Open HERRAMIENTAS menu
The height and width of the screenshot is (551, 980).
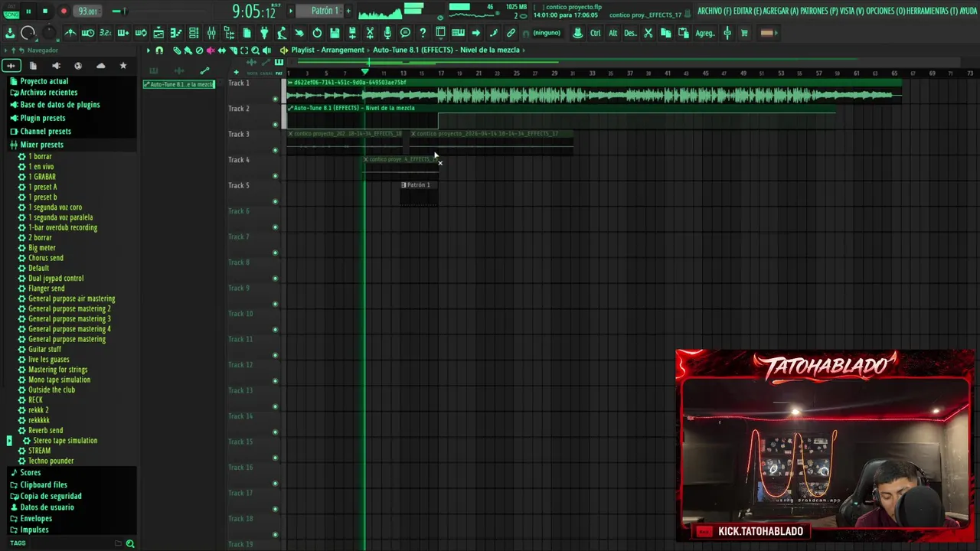click(x=933, y=11)
